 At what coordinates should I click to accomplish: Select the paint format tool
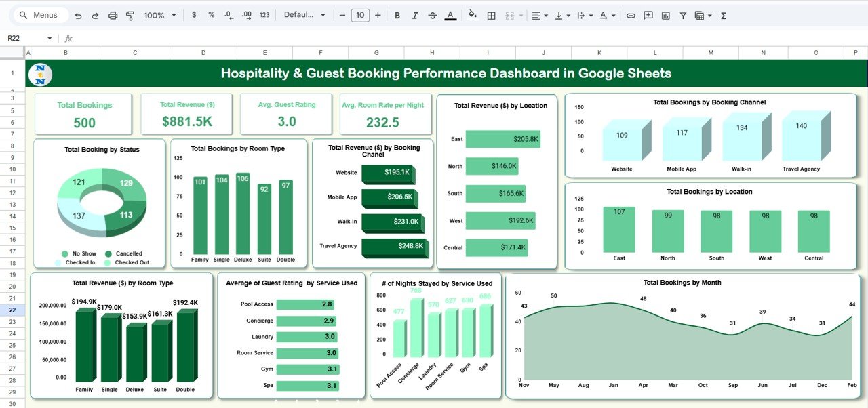click(x=130, y=14)
